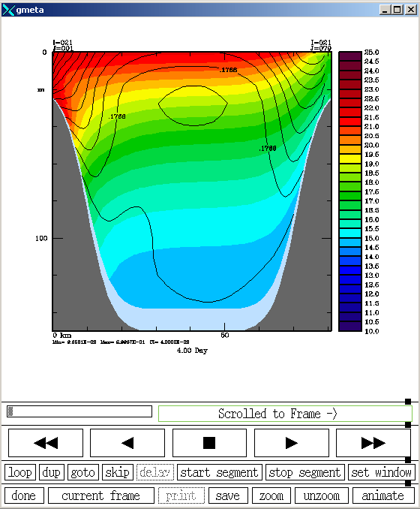Fast-forward with the double right arrow button
Screen dimensions: 420x509
[x=373, y=443]
